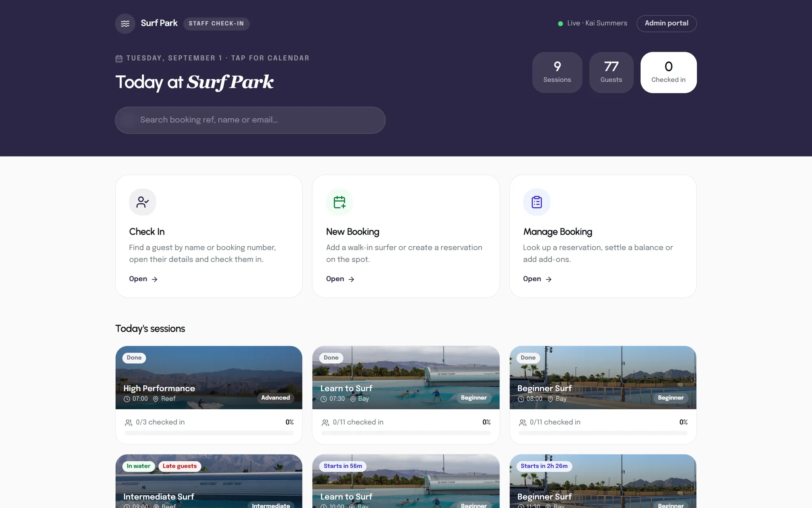
Task: Open the Admin portal
Action: [x=667, y=24]
